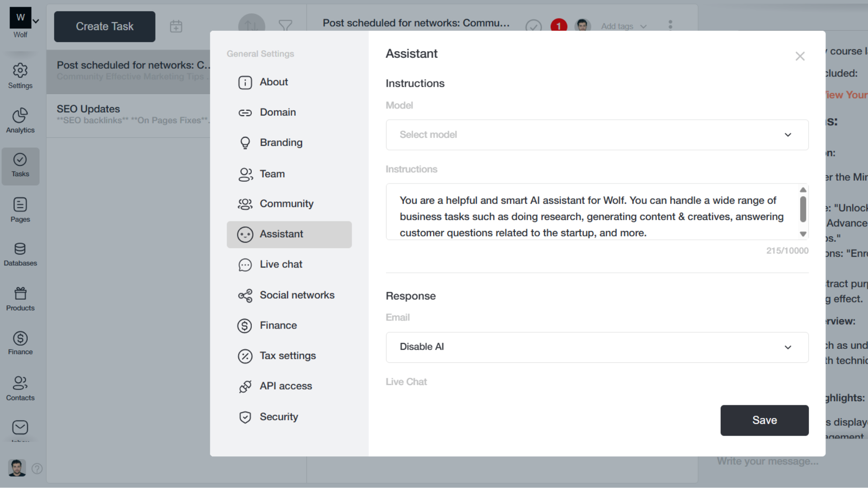Open the calendar scheduling icon
The image size is (868, 488).
coord(176,26)
